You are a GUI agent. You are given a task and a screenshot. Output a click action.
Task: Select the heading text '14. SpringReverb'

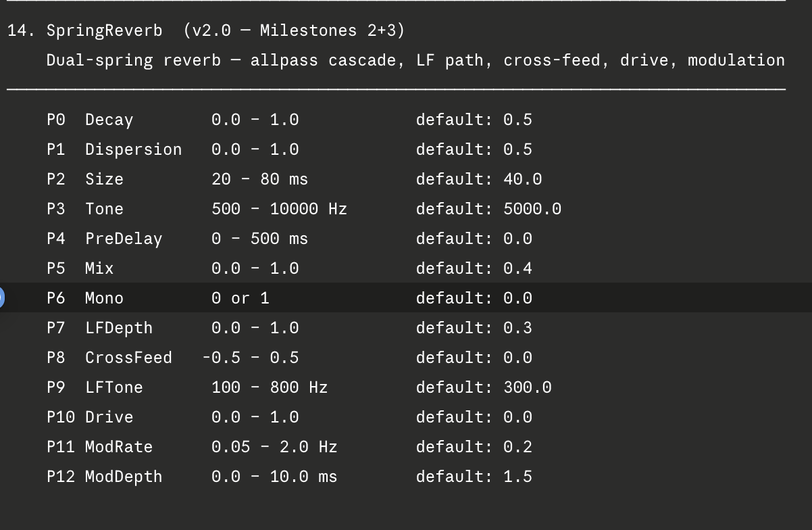tap(85, 30)
